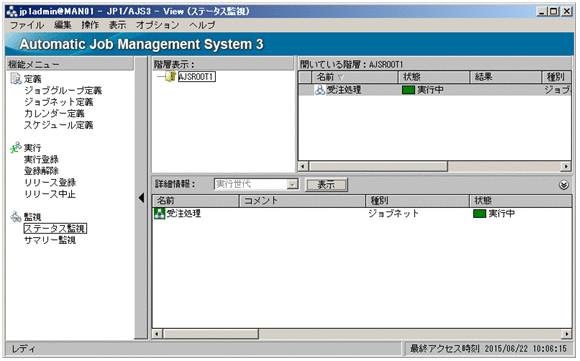
Task: Click detail list horizontal scrollbar thumb
Action: pyautogui.click(x=211, y=334)
